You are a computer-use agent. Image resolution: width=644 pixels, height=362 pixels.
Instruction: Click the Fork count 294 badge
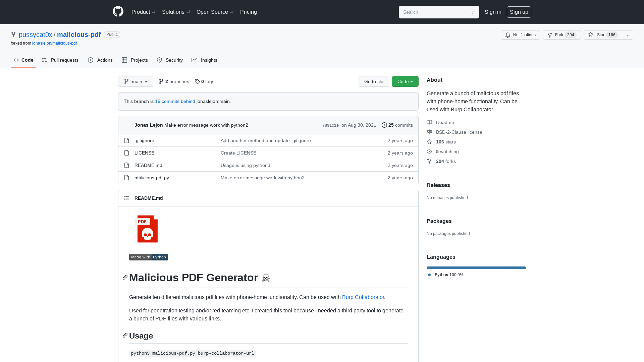click(571, 35)
